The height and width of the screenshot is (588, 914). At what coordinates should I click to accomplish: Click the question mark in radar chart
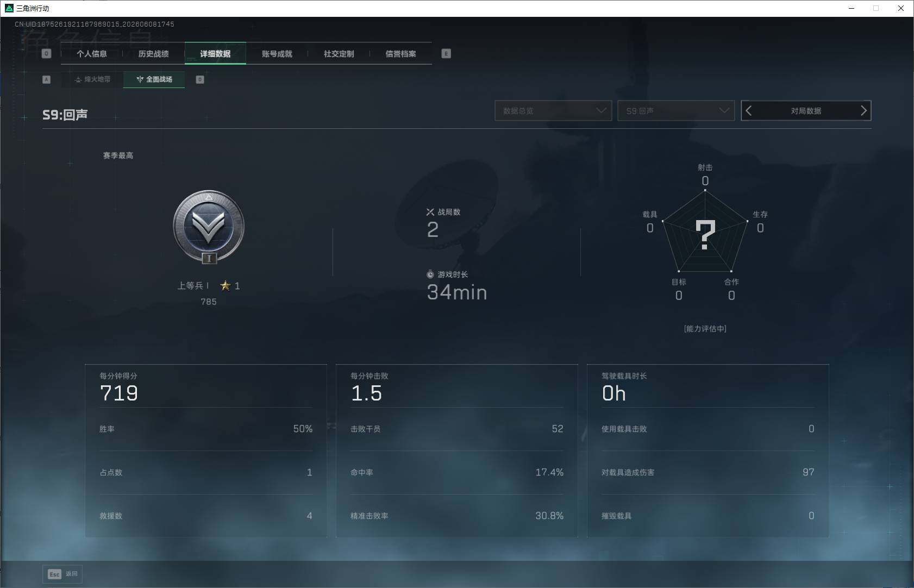click(x=705, y=235)
